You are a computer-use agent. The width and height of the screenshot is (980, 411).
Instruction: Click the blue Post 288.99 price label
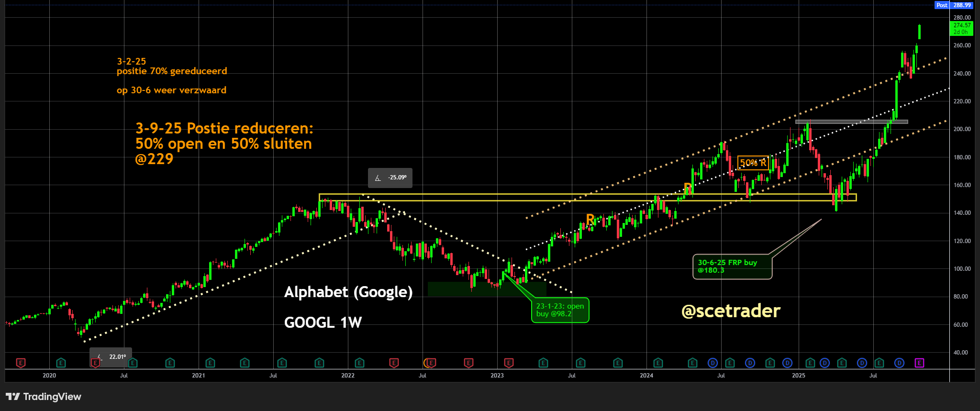click(x=954, y=5)
